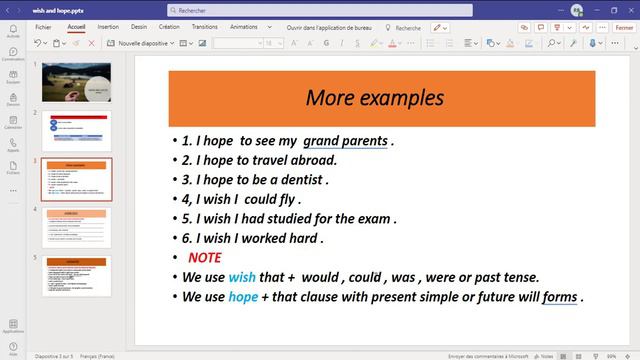Open the shapes arrange dropdown
The image size is (640, 360).
(x=493, y=43)
